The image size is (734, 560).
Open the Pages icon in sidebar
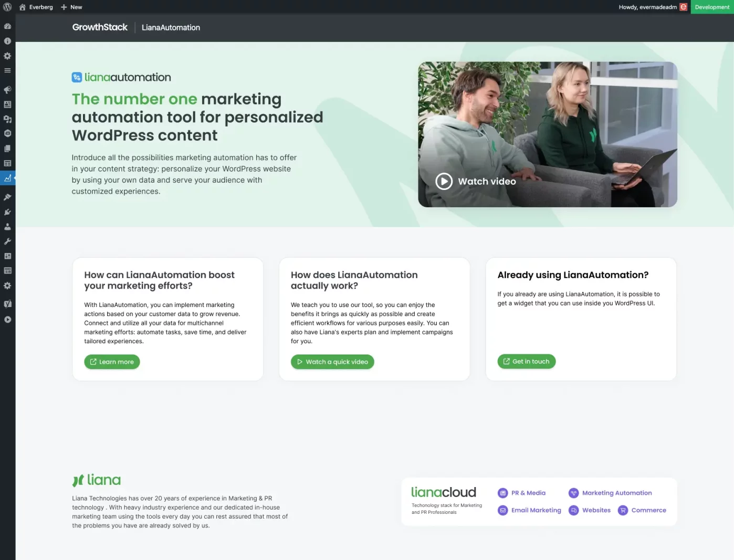(7, 149)
